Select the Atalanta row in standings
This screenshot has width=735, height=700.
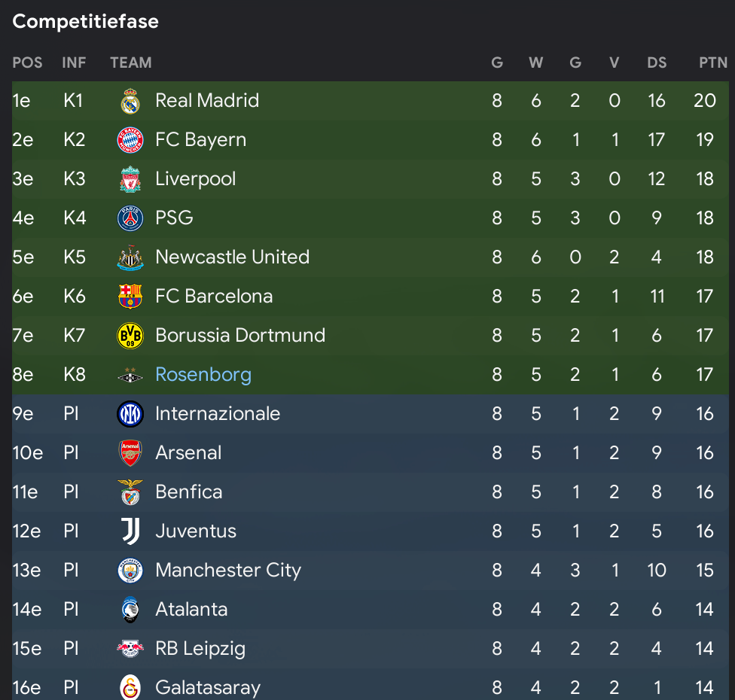tap(371, 610)
